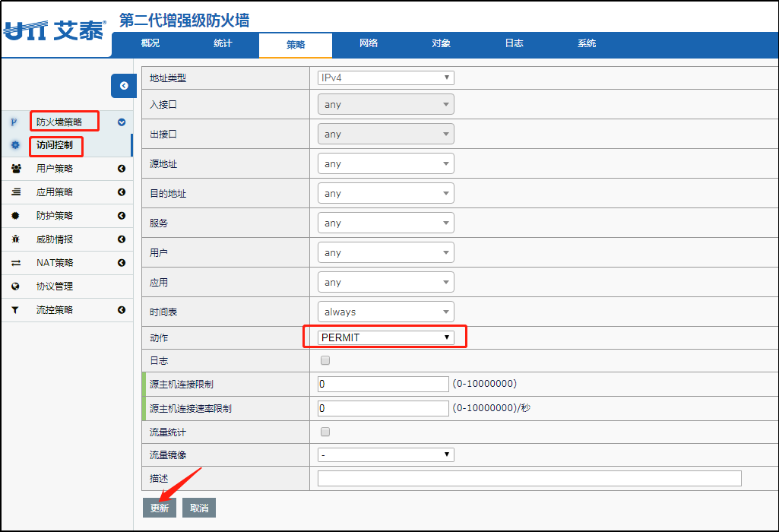Screen dimensions: 779x532
Task: Switch to the 对象 tab
Action: coord(441,44)
